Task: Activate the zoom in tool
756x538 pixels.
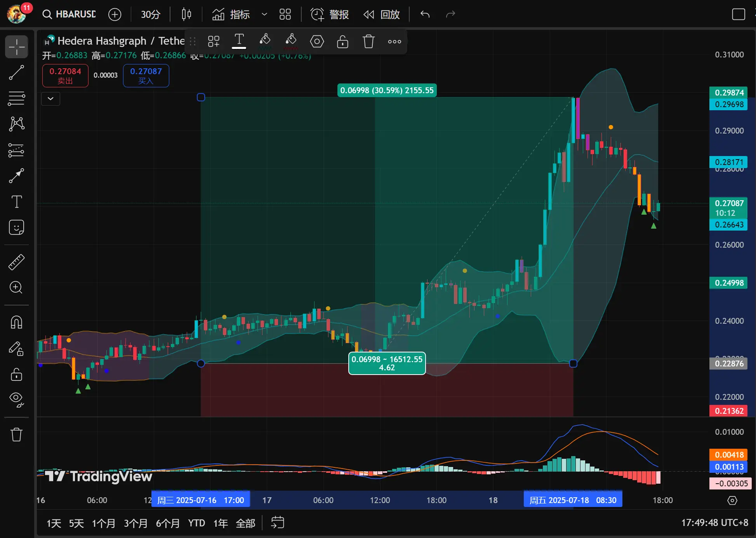Action: [16, 288]
